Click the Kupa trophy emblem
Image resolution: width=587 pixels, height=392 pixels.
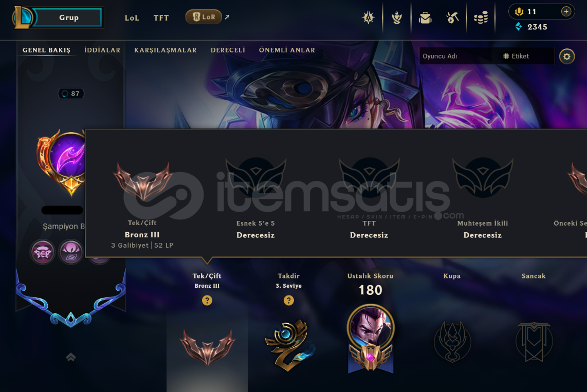tap(452, 342)
